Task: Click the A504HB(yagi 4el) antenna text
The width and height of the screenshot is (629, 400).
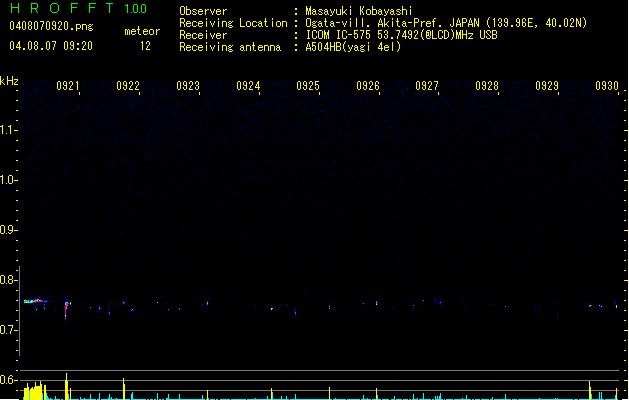Action: coord(353,47)
